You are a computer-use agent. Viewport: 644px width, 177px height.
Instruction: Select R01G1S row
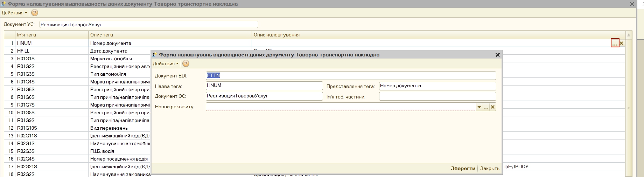(52, 59)
